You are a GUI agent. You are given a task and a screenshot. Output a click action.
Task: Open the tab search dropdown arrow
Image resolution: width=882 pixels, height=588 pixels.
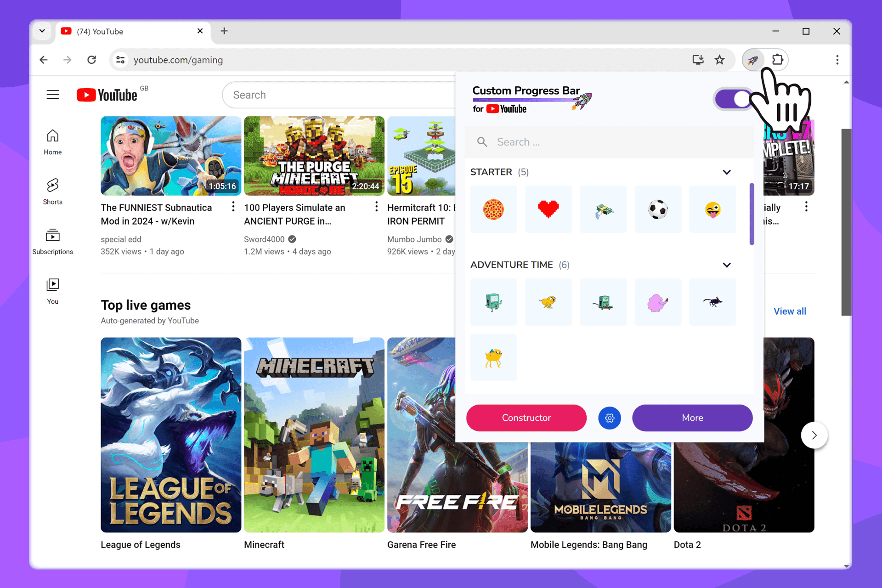[42, 31]
